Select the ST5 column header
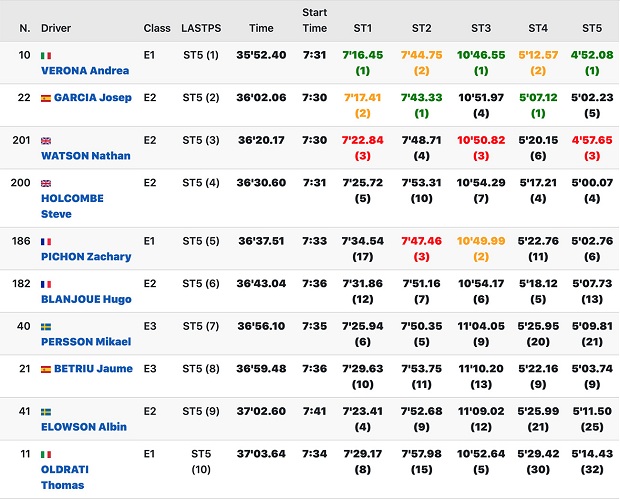Screen dimensions: 620x499 click(592, 28)
